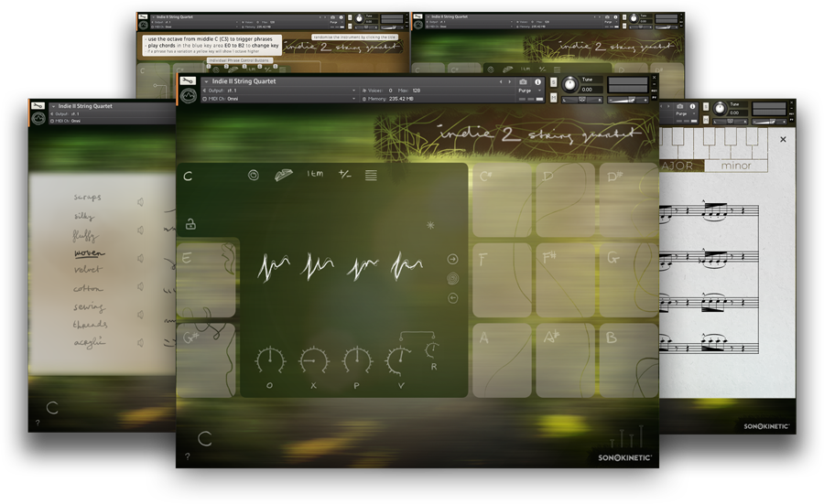Switch to the MAJOR tab in right window

pyautogui.click(x=681, y=166)
